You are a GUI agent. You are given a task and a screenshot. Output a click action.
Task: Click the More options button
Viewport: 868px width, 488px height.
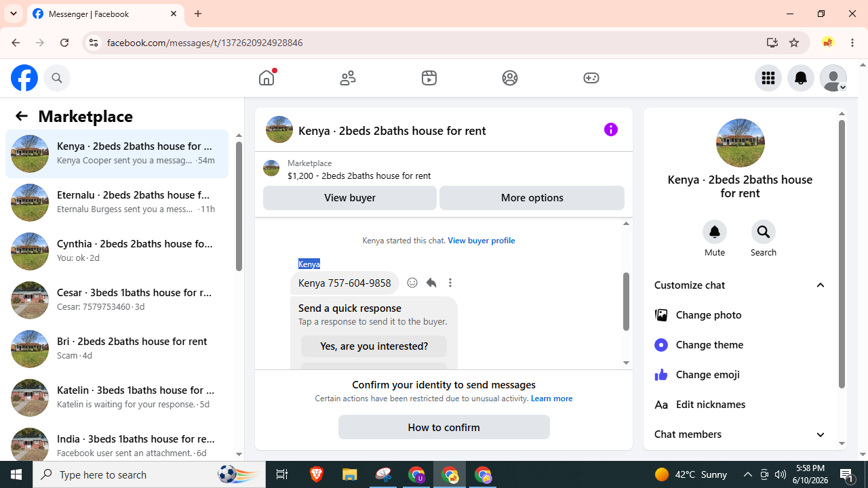532,198
